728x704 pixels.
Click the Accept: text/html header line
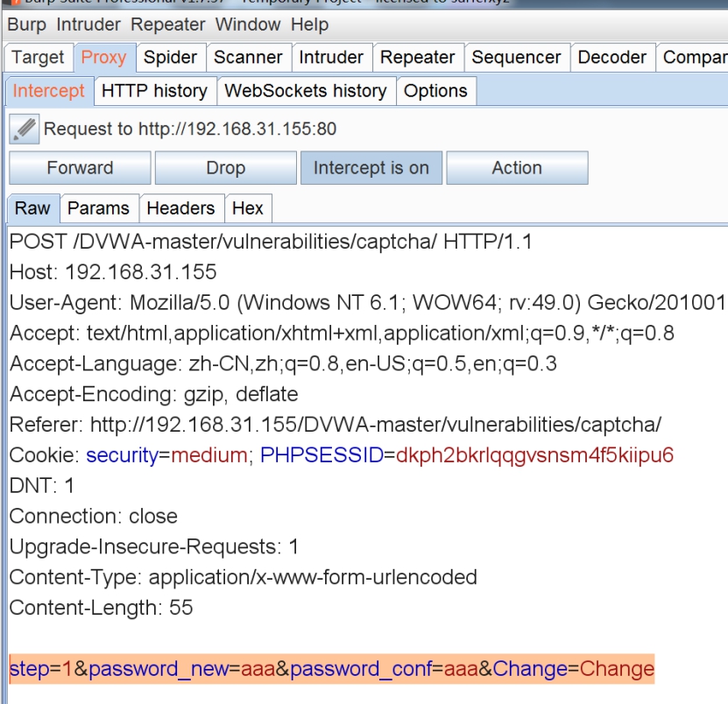click(342, 334)
